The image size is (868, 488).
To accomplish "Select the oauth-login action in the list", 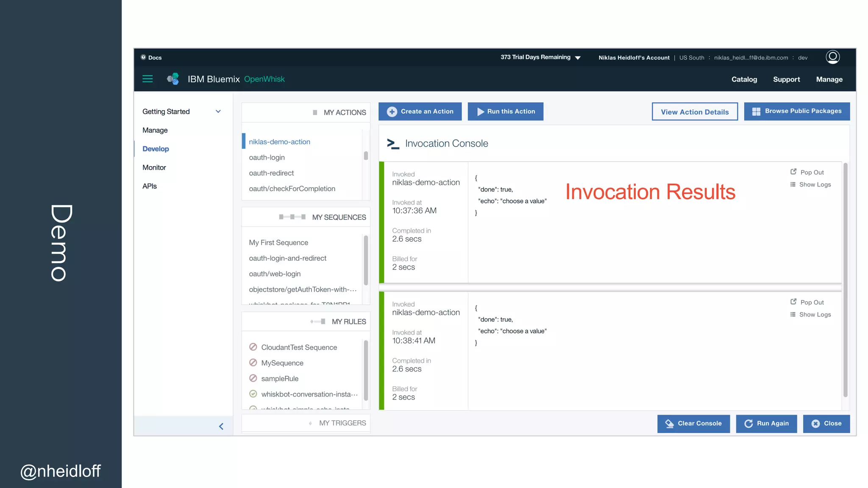I will coord(267,157).
